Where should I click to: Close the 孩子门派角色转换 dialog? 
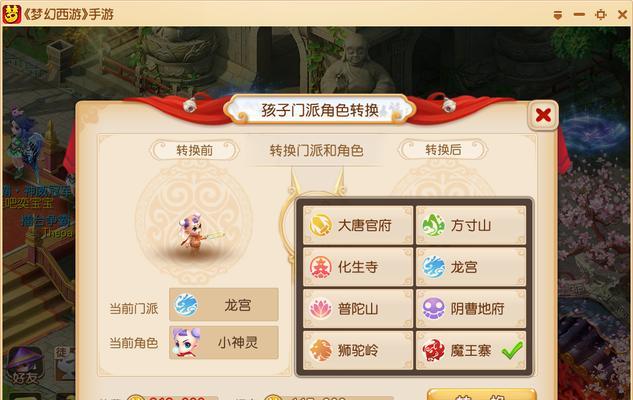[543, 115]
